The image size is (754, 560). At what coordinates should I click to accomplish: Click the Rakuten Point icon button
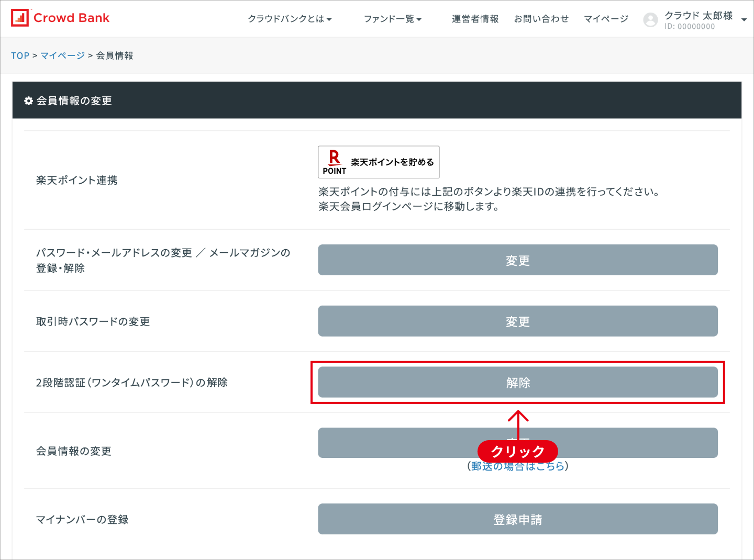pos(378,162)
